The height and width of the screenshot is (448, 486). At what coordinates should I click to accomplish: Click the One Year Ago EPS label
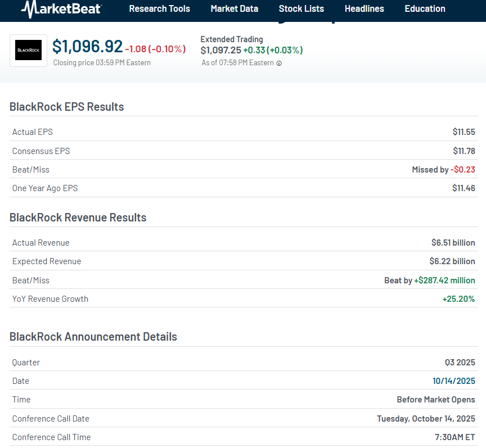point(45,188)
